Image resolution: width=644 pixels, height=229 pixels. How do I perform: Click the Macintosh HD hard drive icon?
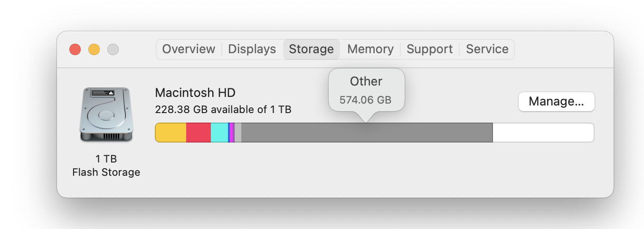click(x=106, y=114)
